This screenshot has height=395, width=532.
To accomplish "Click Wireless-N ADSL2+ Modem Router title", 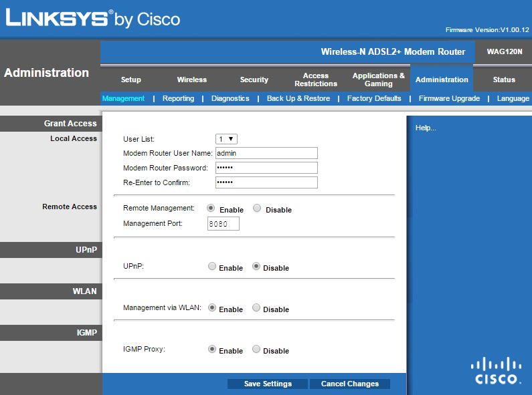I will (x=393, y=51).
